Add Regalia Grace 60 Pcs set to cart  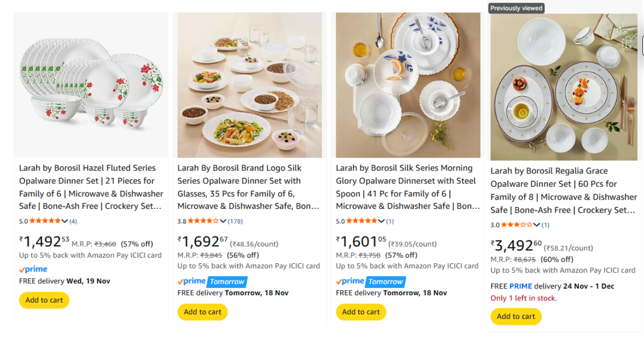[516, 317]
